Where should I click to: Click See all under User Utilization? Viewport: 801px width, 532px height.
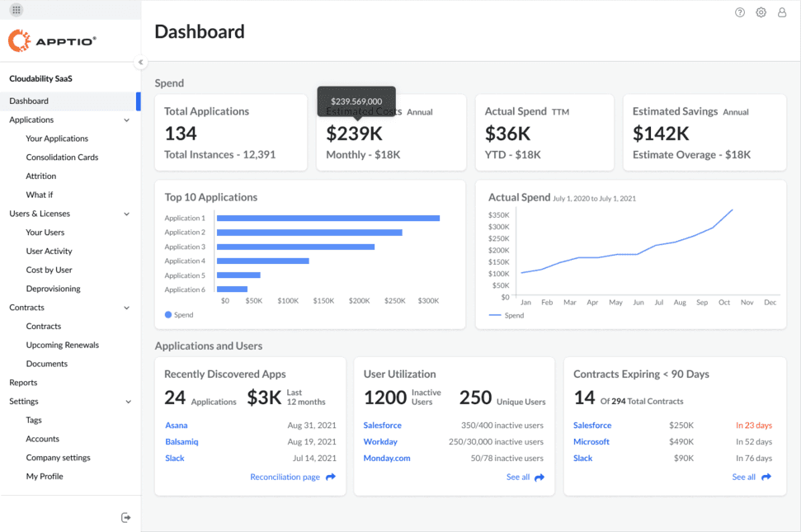518,477
